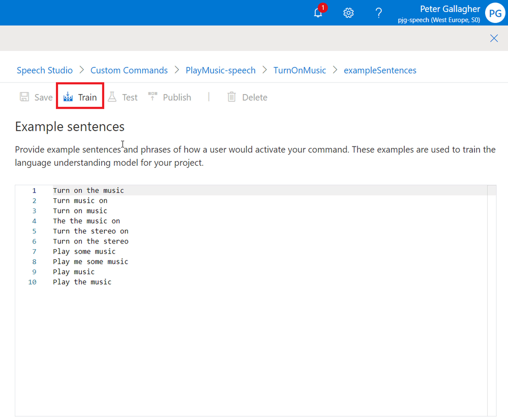Click the red notification badge showing 1
Image resolution: width=508 pixels, height=420 pixels.
pos(323,8)
